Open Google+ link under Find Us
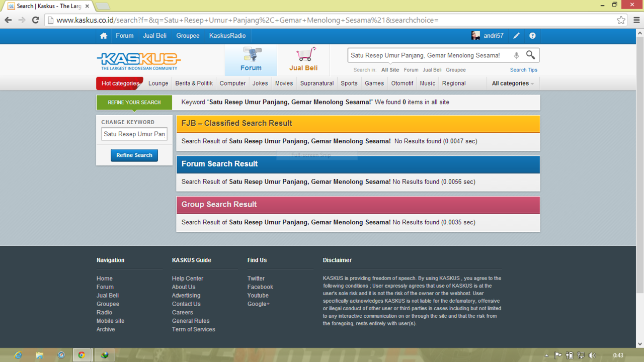 259,304
